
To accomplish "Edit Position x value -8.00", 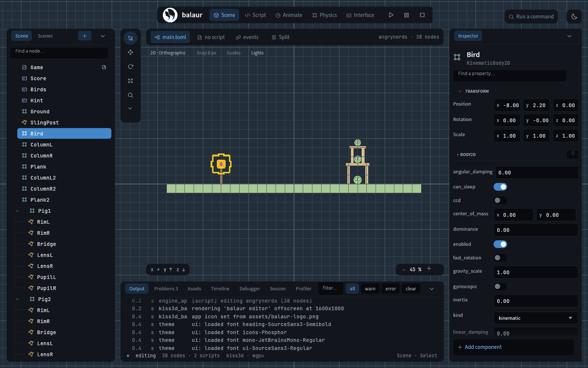I will tap(507, 105).
